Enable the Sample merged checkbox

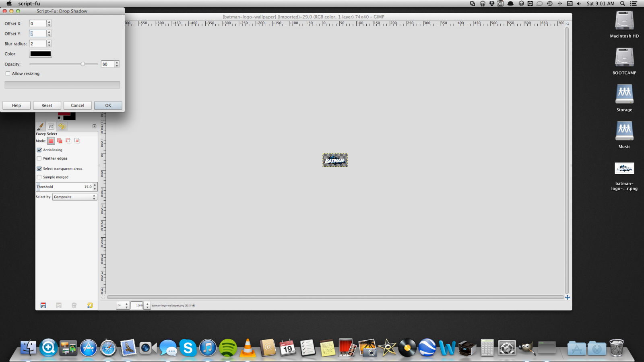coord(39,177)
